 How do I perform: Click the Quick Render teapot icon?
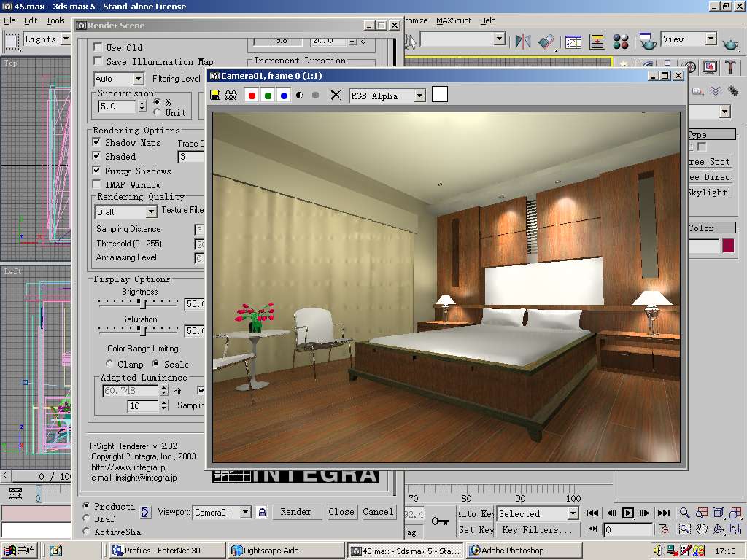point(730,41)
